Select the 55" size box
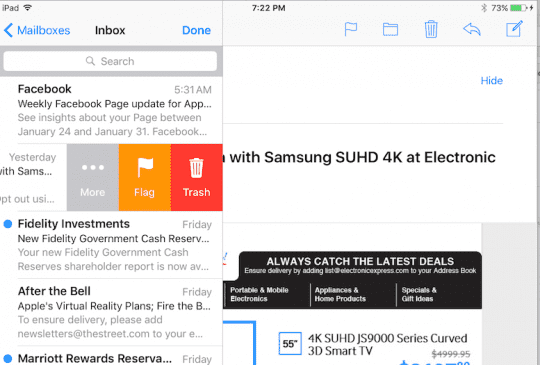 click(x=290, y=344)
